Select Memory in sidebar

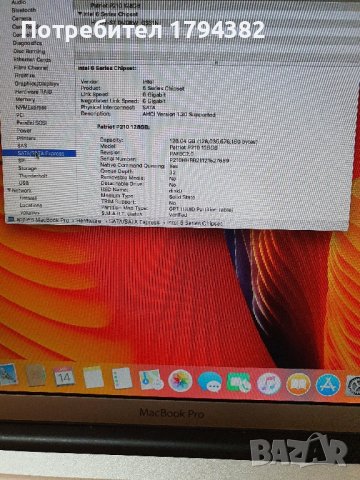25,99
